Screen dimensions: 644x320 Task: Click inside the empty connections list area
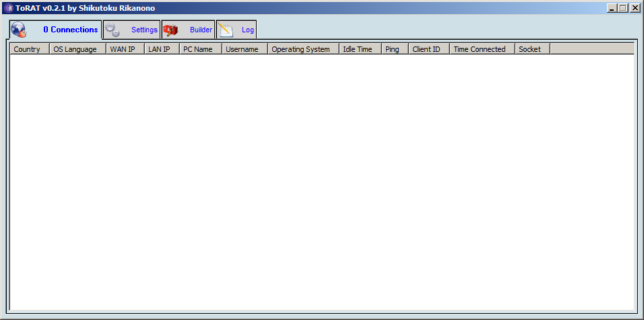(x=321, y=182)
